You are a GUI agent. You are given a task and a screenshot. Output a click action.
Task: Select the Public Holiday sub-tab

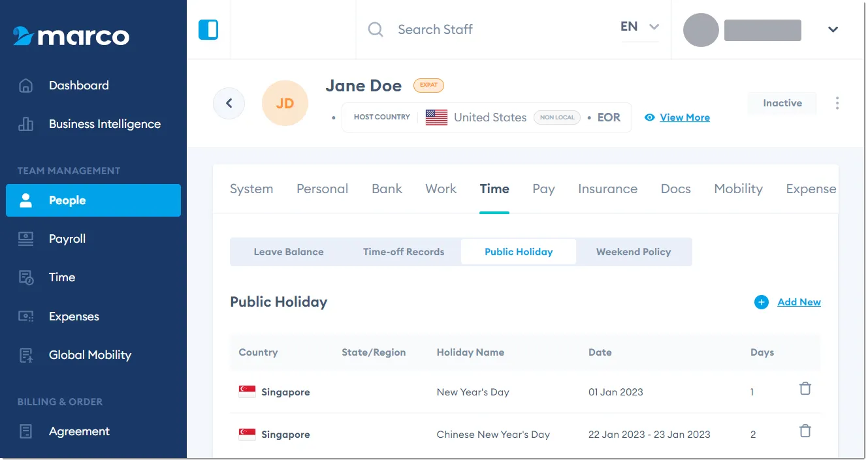[519, 252]
